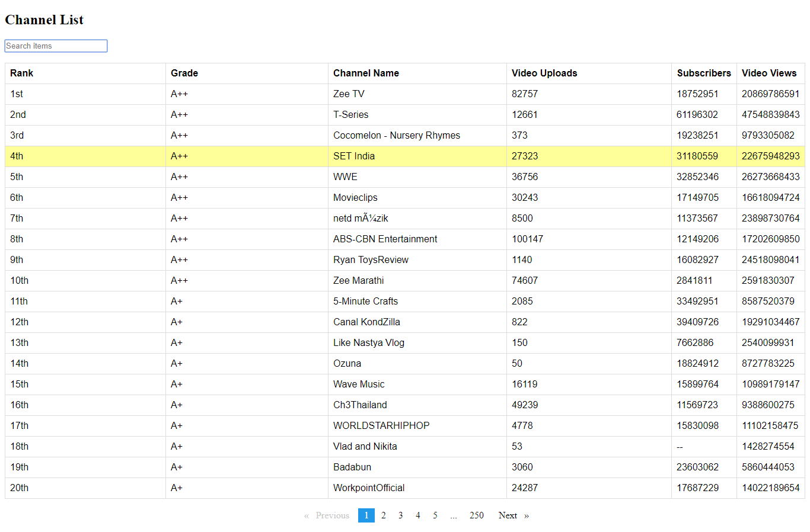Select the Movieclips channel cell
Image resolution: width=810 pixels, height=532 pixels.
click(x=417, y=198)
